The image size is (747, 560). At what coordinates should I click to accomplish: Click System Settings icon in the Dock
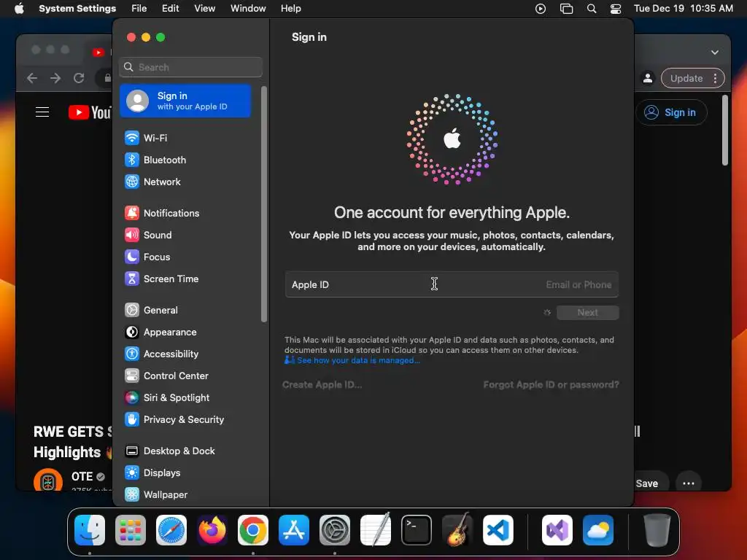[x=335, y=530]
